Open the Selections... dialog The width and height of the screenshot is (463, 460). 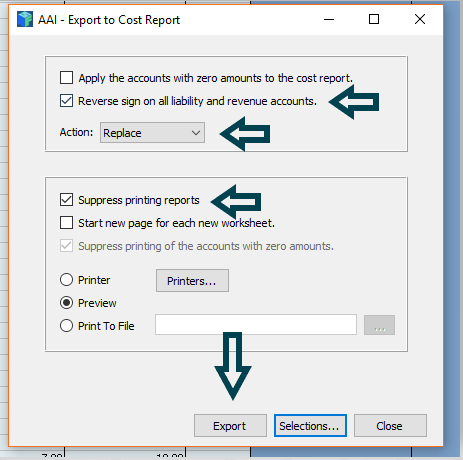310,426
